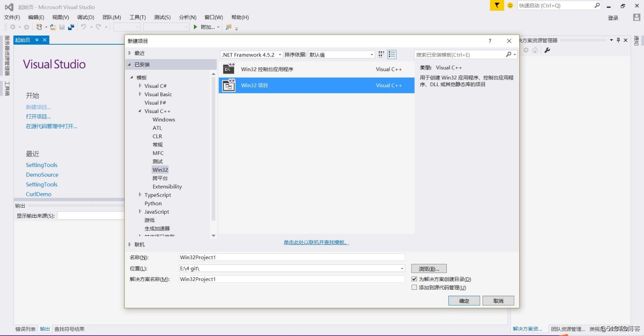Click the green start attach arrow
Screen dimensions: 644x336
point(195,27)
